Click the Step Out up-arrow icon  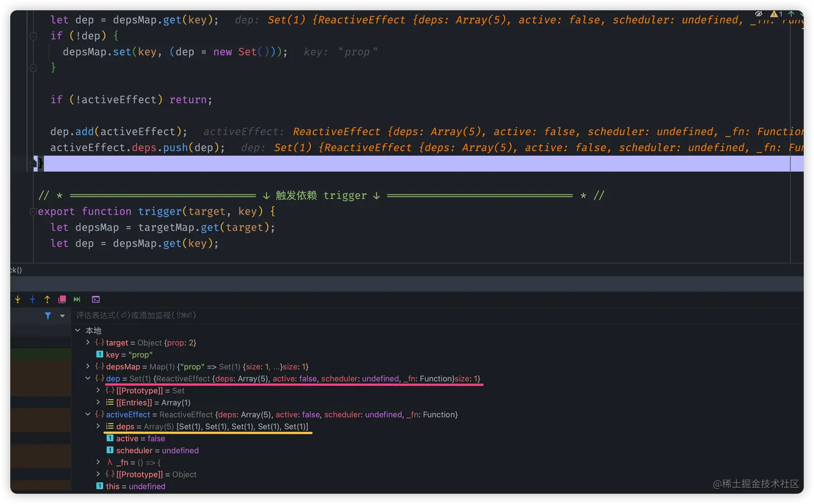pyautogui.click(x=47, y=299)
